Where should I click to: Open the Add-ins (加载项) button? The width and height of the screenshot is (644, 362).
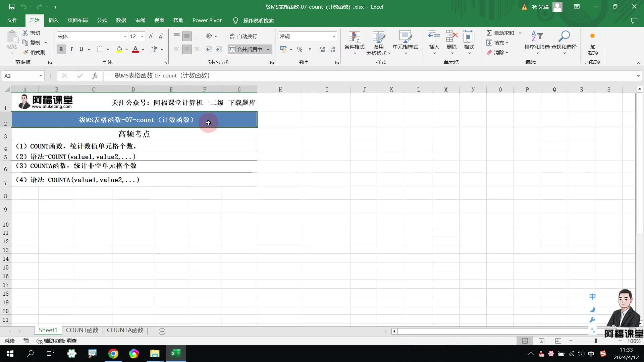click(593, 43)
